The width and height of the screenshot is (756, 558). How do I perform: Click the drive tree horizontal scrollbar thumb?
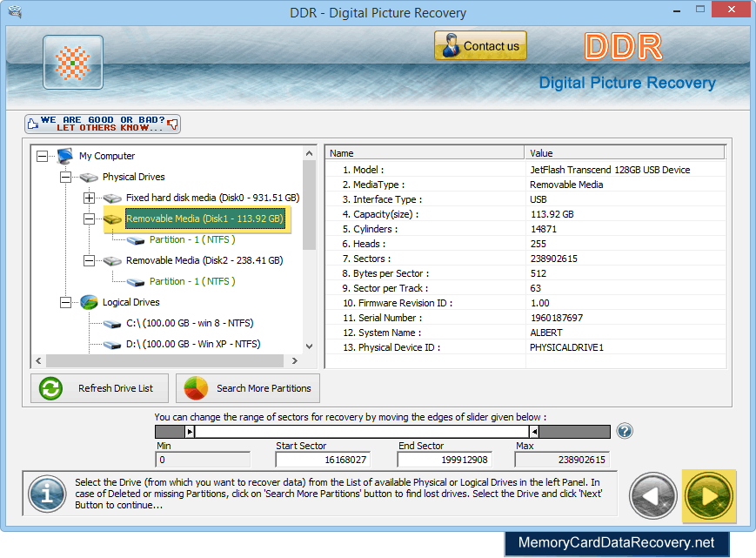165,360
